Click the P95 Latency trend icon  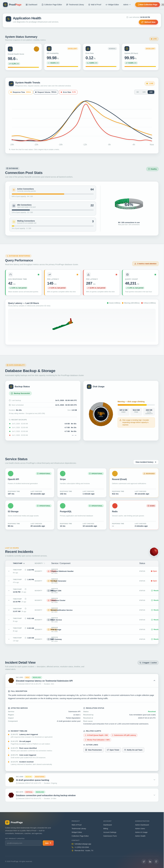point(50,275)
